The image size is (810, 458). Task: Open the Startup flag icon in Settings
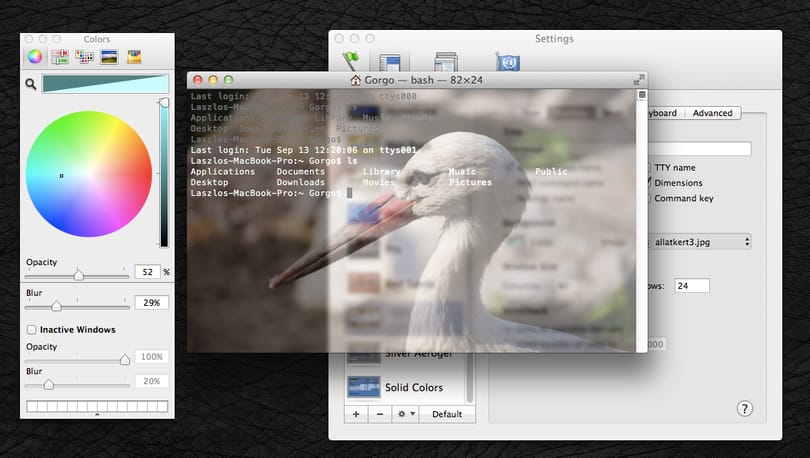tap(351, 61)
